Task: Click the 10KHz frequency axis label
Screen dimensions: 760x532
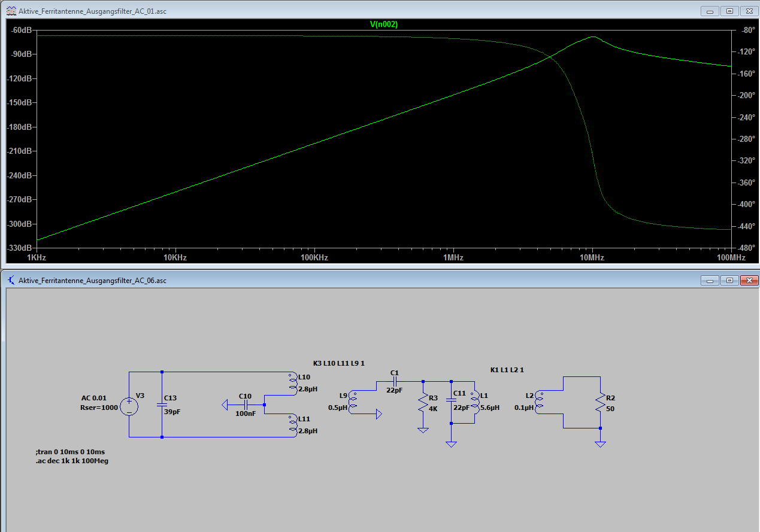Action: 175,258
